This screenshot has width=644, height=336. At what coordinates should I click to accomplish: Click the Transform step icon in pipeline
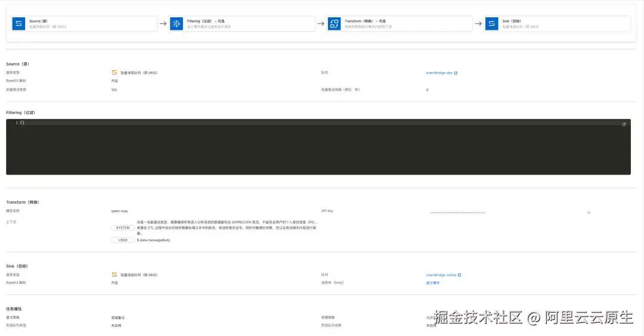(334, 24)
